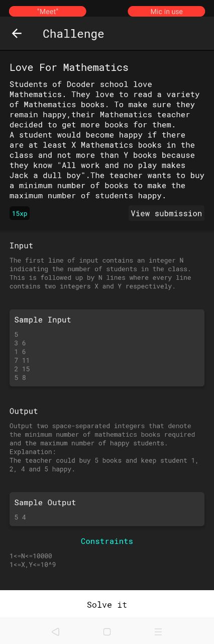
Task: Tap the constraints values text
Action: (33, 560)
